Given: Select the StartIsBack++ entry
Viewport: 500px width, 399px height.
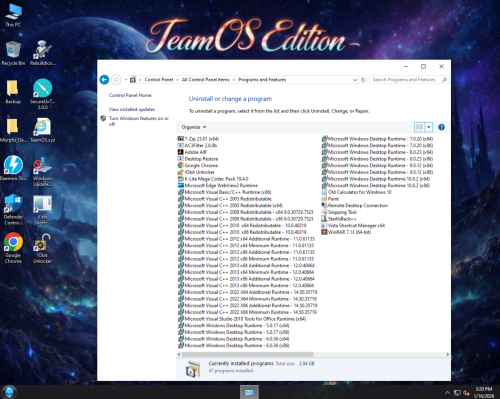Looking at the screenshot, I should pyautogui.click(x=339, y=219).
